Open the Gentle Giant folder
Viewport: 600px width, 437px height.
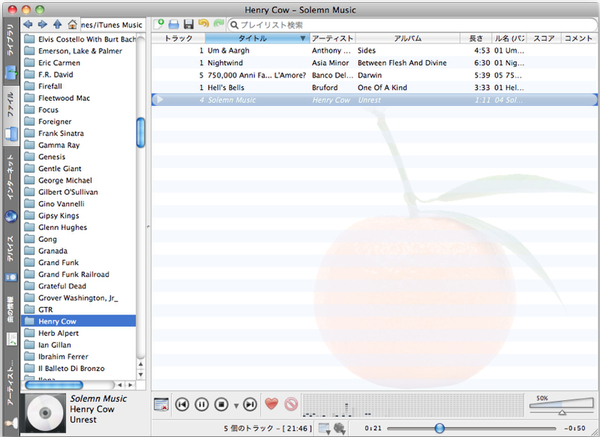(x=79, y=169)
